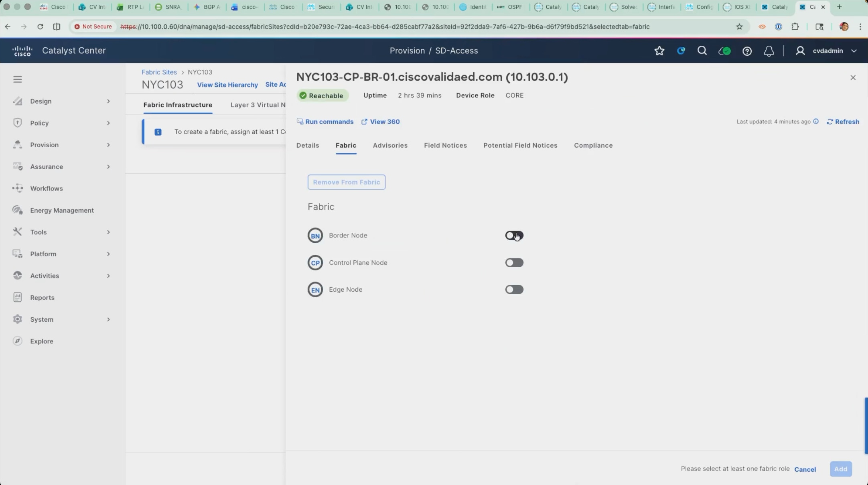Open the Field Notices tab
The height and width of the screenshot is (485, 868).
coord(445,145)
